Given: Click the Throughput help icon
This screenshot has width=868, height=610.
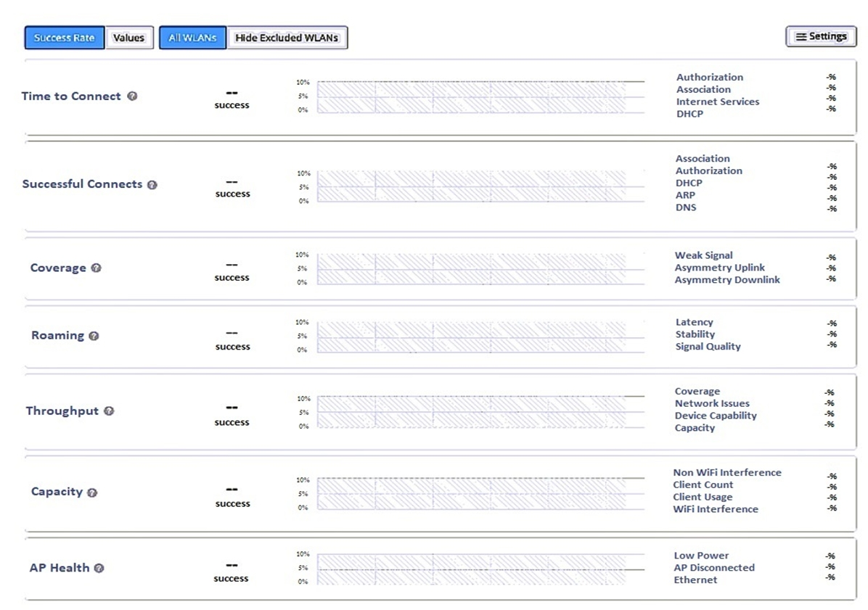Looking at the screenshot, I should point(109,411).
